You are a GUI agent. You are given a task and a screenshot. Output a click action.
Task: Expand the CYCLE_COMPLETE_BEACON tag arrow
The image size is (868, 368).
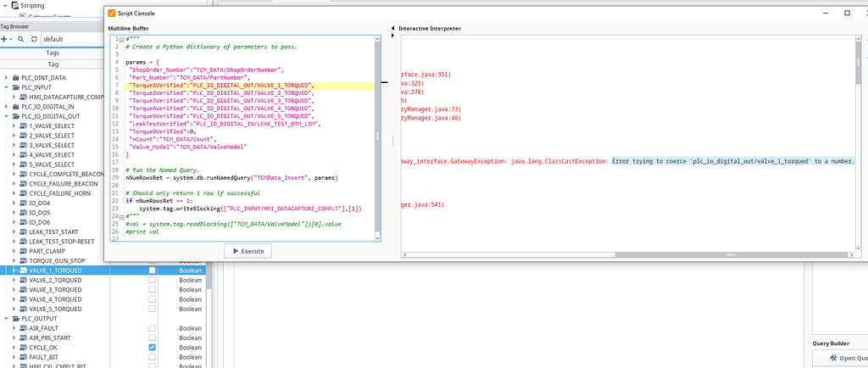click(14, 175)
